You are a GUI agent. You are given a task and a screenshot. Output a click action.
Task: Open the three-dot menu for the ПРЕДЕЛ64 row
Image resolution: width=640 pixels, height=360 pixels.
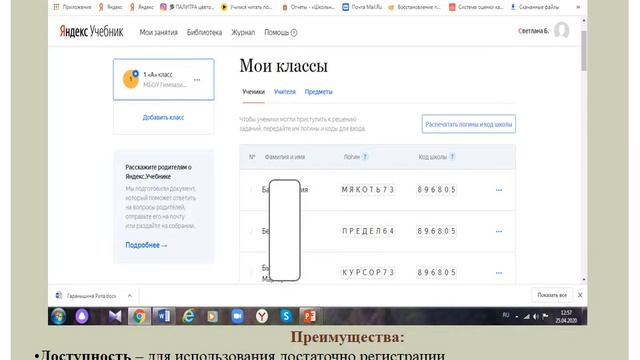click(499, 231)
